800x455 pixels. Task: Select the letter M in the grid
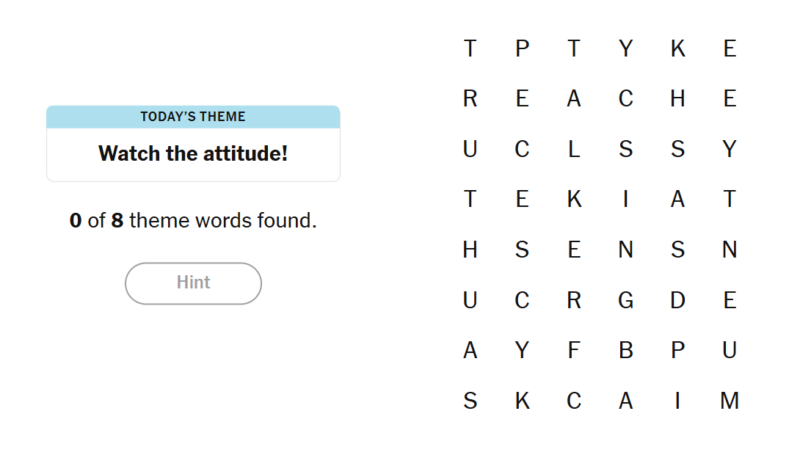(x=730, y=401)
